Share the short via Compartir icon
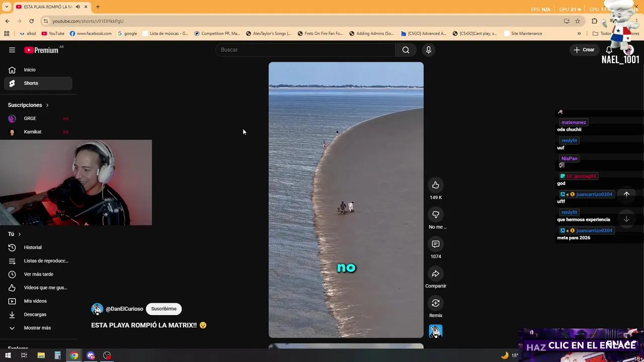This screenshot has width=644, height=362. pos(436,274)
